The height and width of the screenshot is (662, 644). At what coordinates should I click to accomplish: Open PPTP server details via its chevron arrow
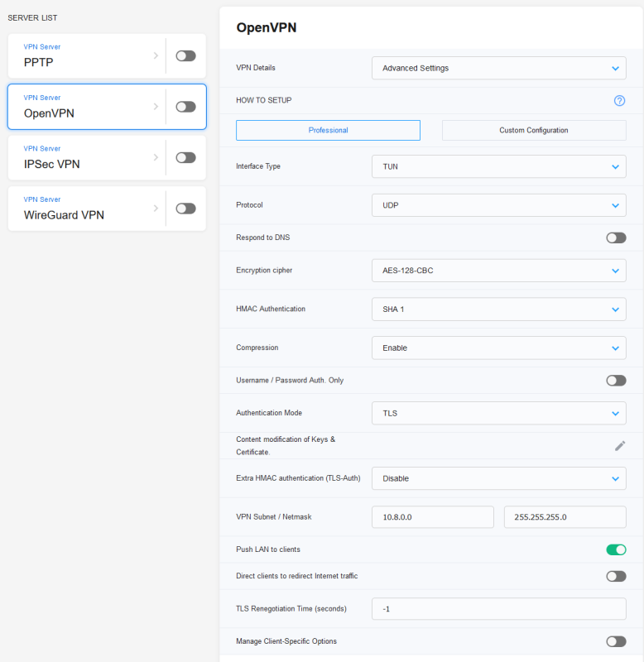(x=156, y=55)
